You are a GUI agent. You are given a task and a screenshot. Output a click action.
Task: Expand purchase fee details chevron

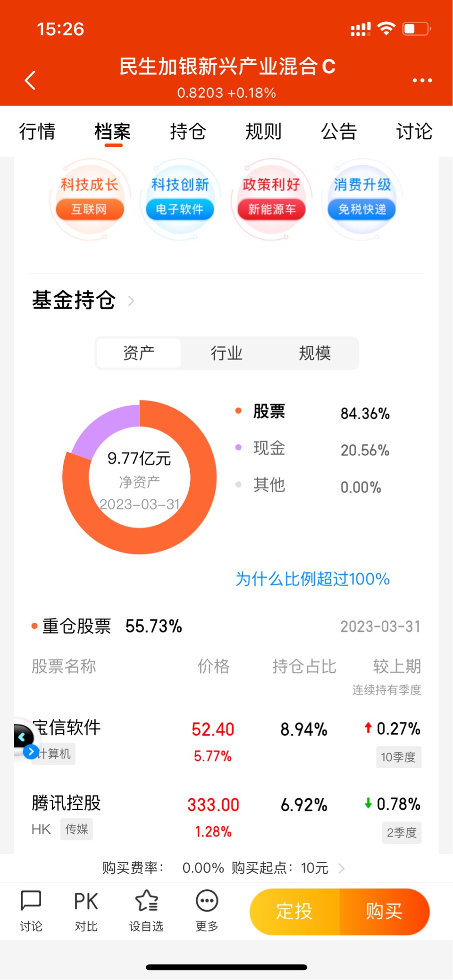342,868
